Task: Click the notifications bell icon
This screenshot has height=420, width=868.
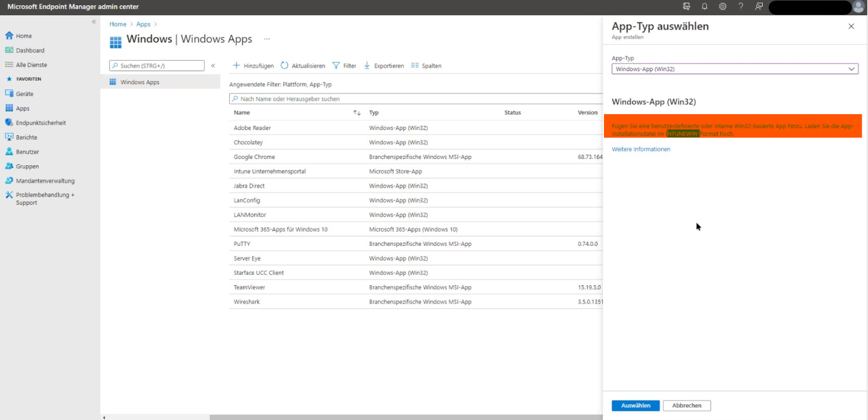Action: coord(705,6)
